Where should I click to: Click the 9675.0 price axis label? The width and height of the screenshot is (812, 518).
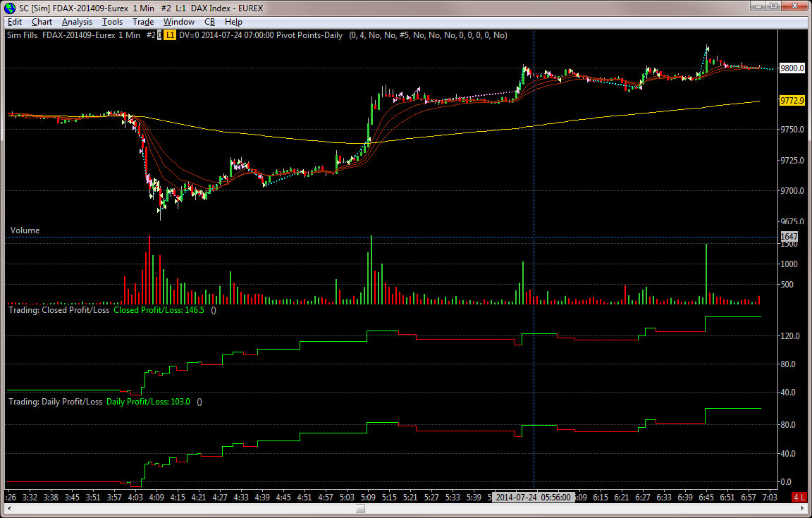[792, 222]
